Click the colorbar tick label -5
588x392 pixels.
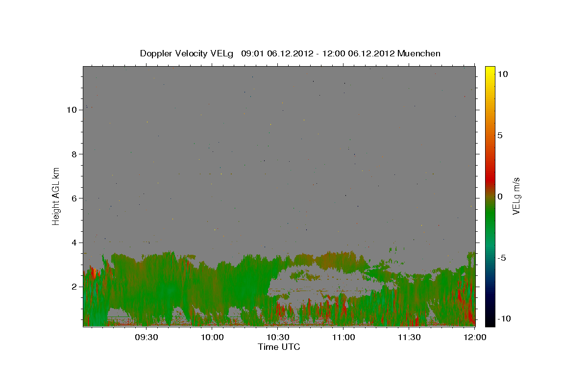click(502, 258)
